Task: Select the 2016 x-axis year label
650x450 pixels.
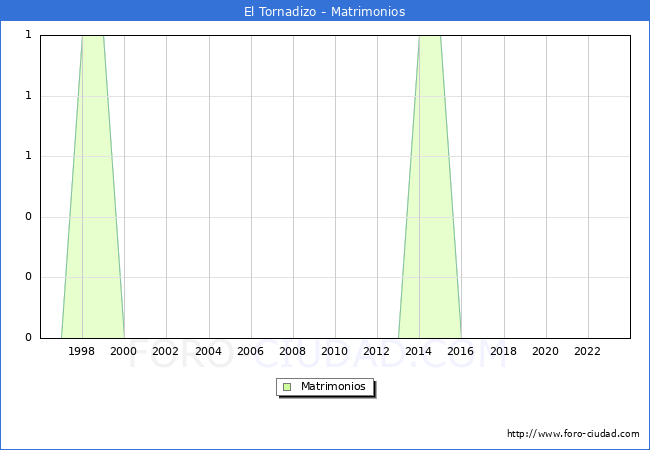Action: pyautogui.click(x=460, y=351)
